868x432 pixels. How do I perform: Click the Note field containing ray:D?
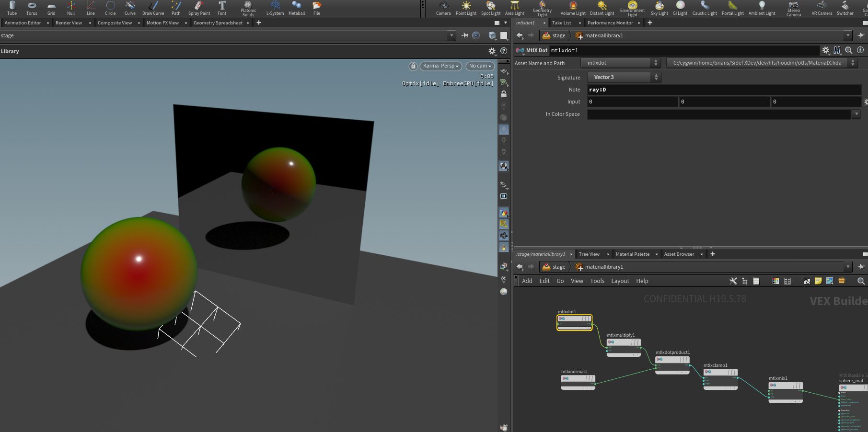(724, 90)
